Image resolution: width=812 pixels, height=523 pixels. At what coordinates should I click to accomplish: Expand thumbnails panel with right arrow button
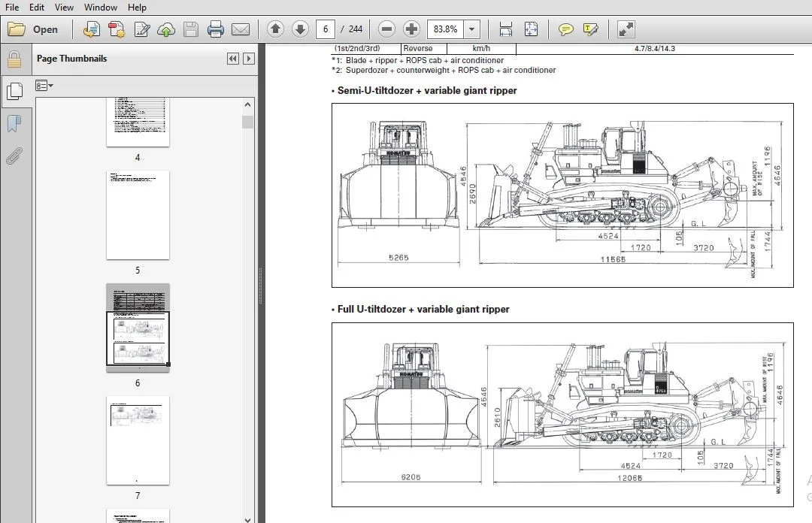[x=249, y=59]
